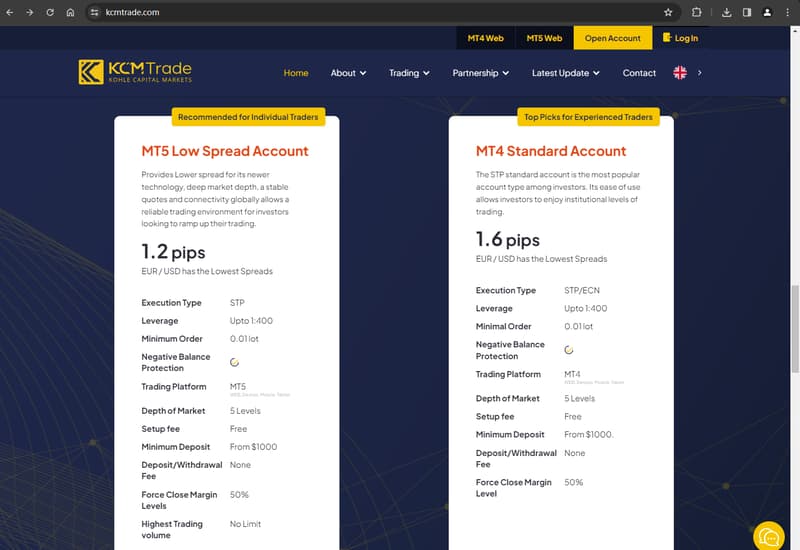View site information icon in address bar

click(94, 12)
